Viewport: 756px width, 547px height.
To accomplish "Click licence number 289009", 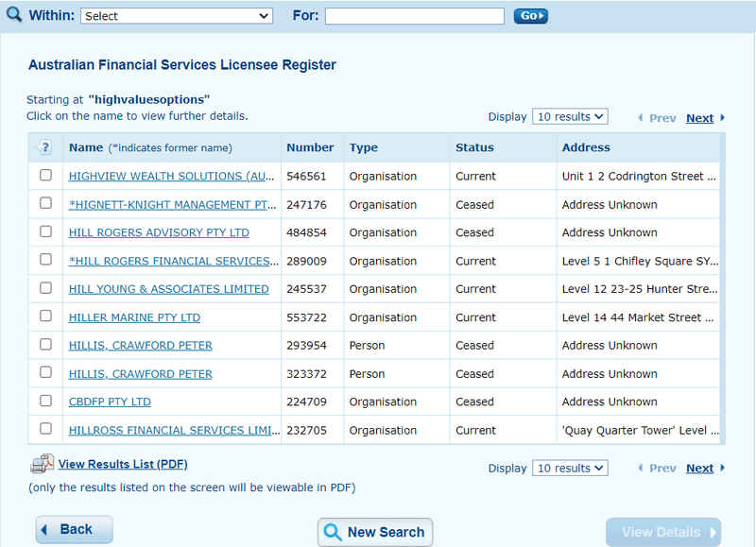I will coord(306,261).
